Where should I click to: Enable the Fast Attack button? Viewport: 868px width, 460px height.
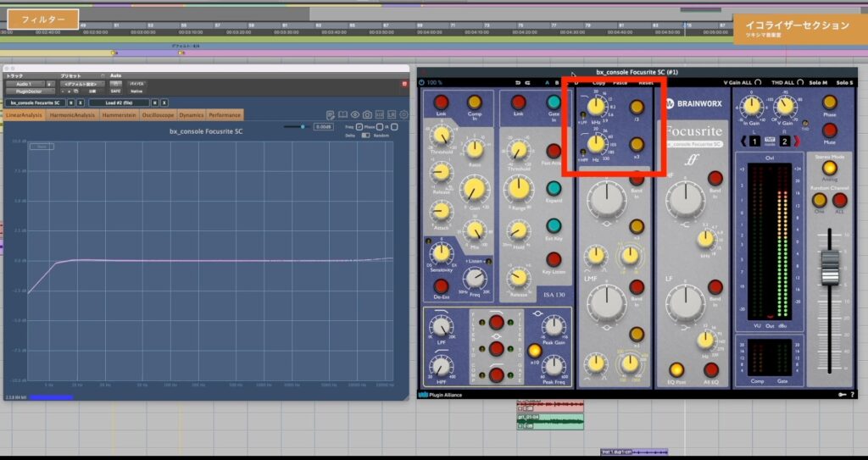click(x=554, y=151)
